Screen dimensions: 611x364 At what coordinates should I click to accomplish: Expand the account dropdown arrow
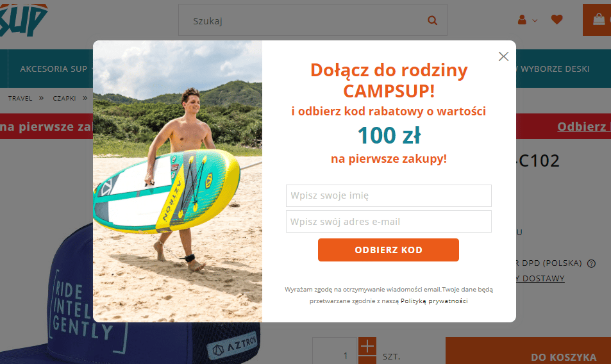(535, 21)
